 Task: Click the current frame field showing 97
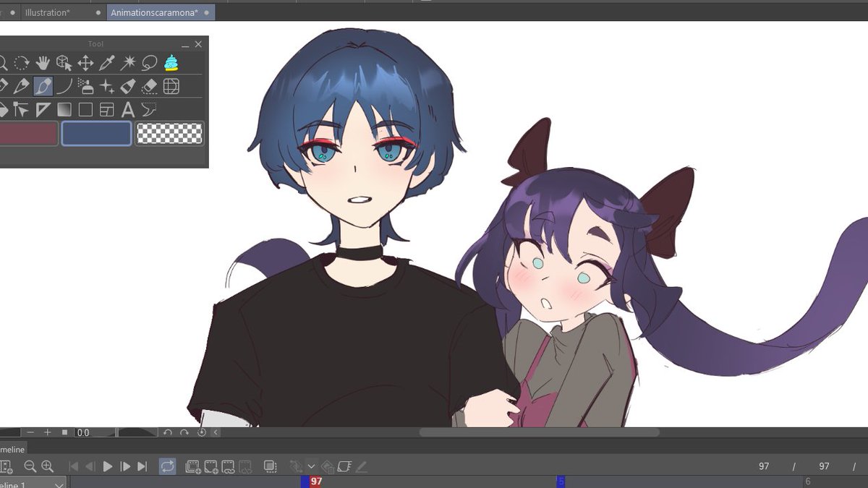coord(764,467)
